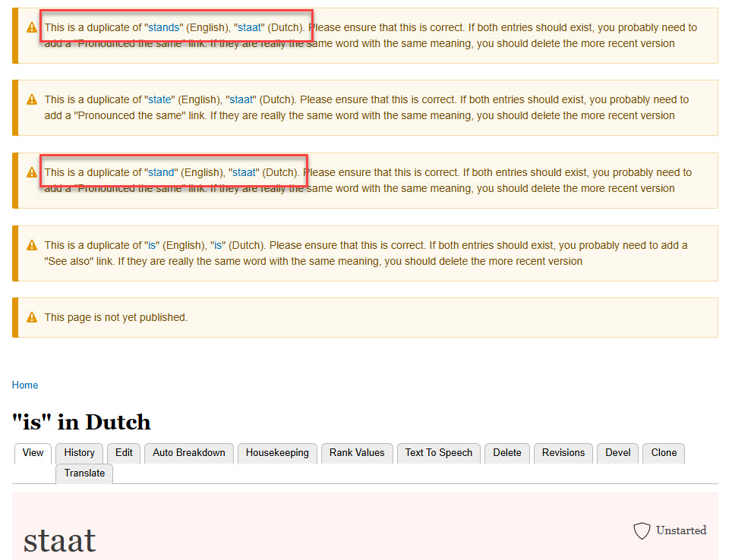Follow the English "is" link in the fourth warning
Viewport: 732px width, 560px height.
click(152, 245)
